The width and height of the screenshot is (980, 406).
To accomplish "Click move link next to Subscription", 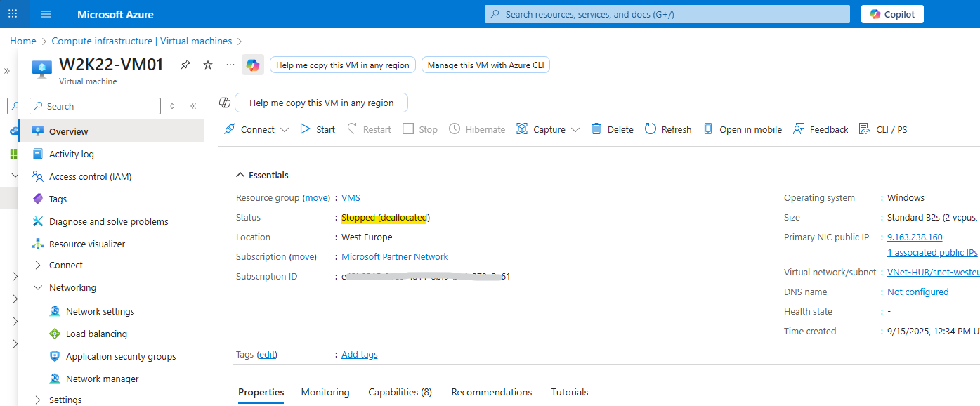I will click(303, 257).
